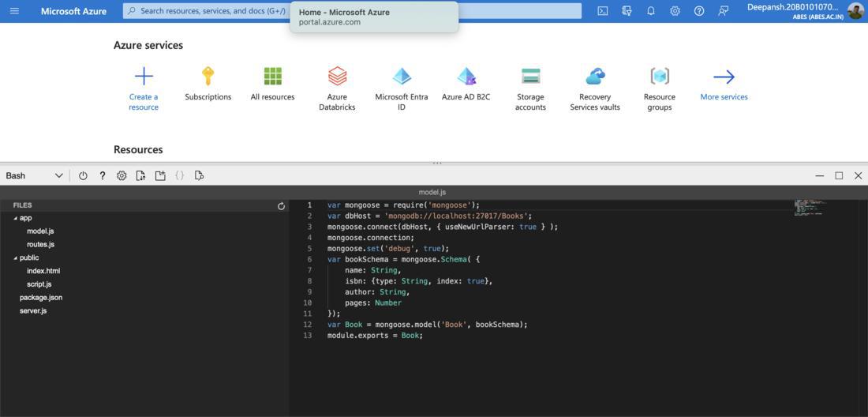The width and height of the screenshot is (868, 417).
Task: Collapse the app folder
Action: tap(16, 218)
